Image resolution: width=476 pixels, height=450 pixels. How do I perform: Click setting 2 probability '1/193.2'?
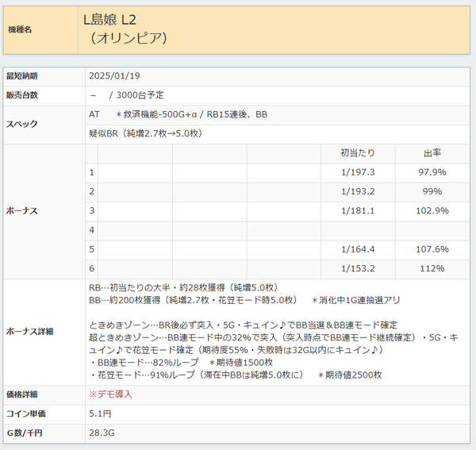tap(358, 191)
